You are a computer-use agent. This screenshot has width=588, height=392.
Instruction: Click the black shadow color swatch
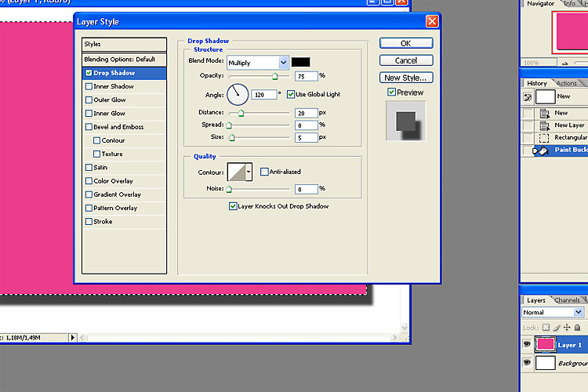pos(301,62)
